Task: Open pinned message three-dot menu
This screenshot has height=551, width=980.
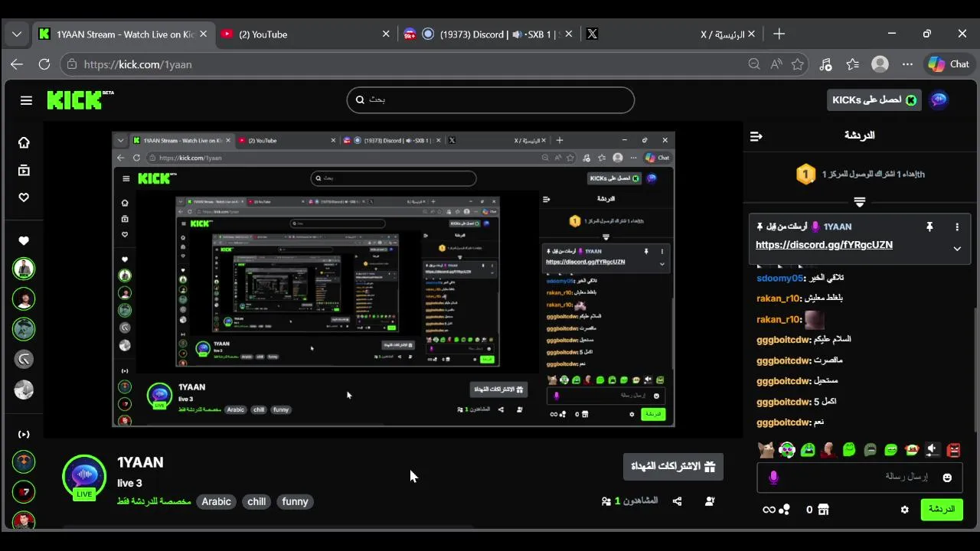Action: click(x=957, y=227)
